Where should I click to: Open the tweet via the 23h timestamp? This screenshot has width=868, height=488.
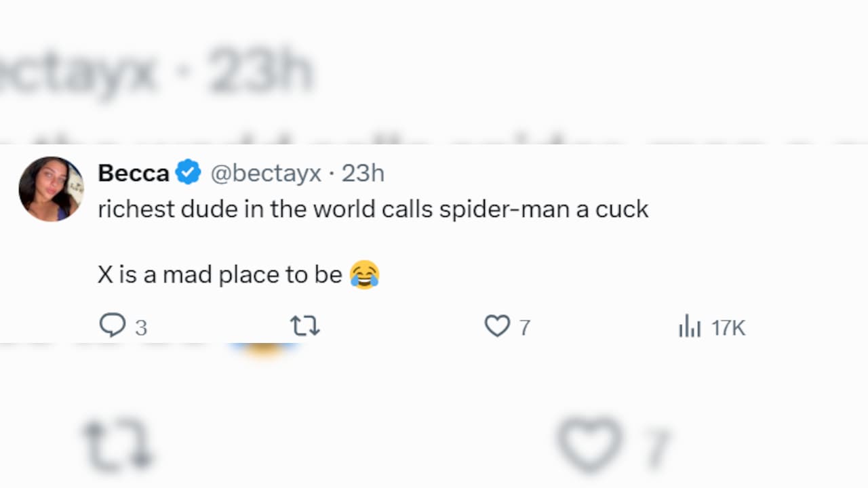(363, 174)
